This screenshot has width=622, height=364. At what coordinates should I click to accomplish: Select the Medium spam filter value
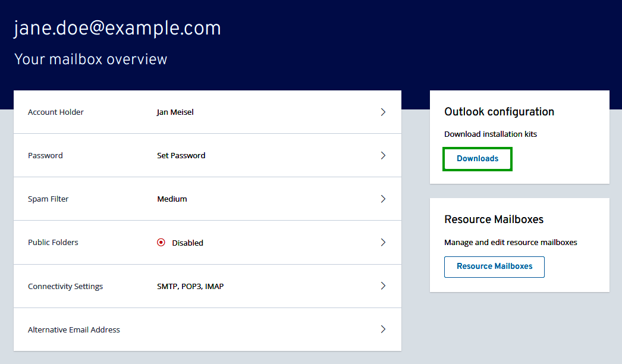[x=172, y=199]
